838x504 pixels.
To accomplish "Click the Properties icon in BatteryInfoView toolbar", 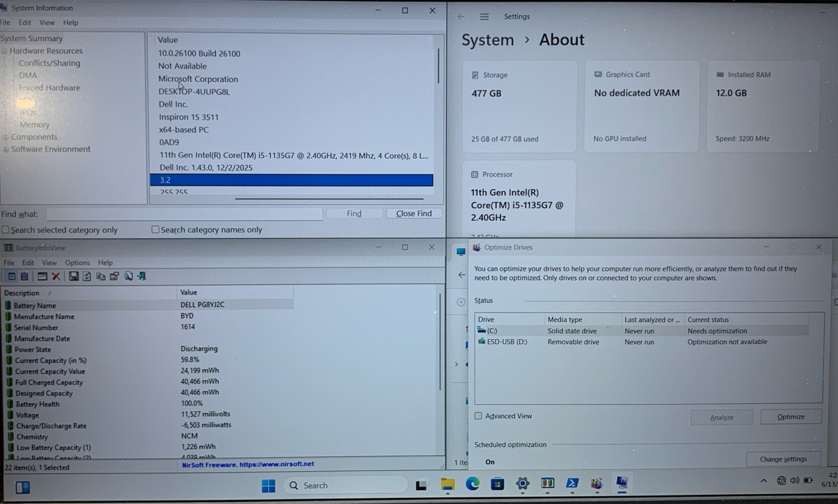I will tap(114, 276).
